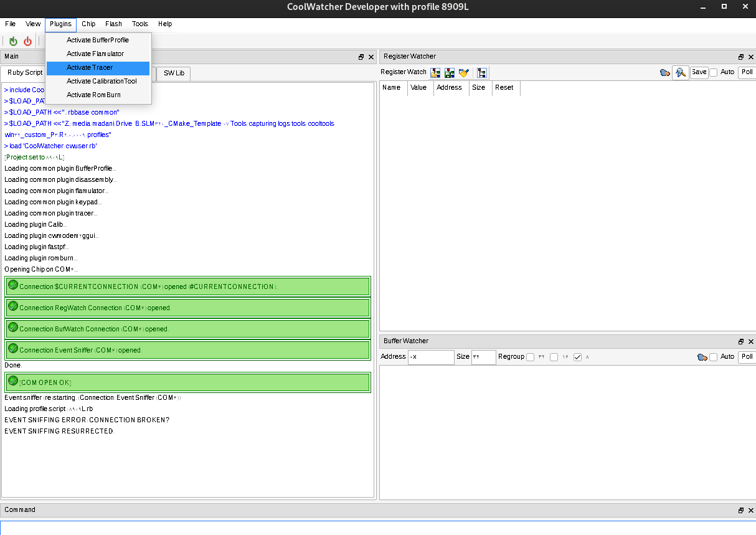
Task: Float the Register Watcher panel
Action: [741, 57]
